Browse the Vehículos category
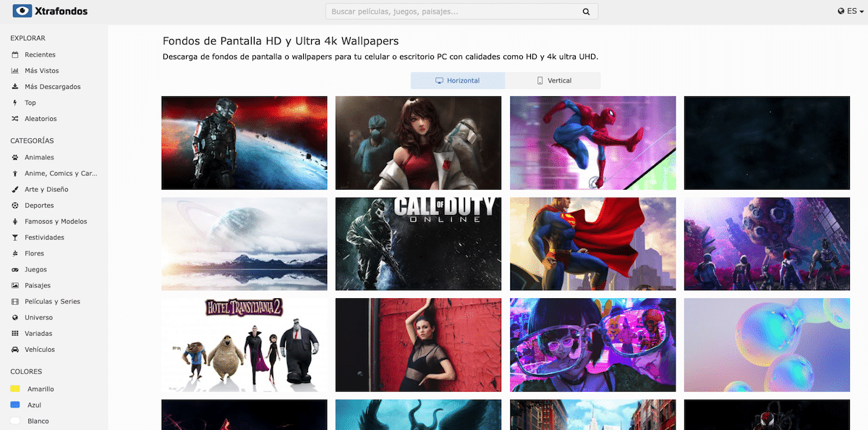The width and height of the screenshot is (868, 430). point(40,350)
